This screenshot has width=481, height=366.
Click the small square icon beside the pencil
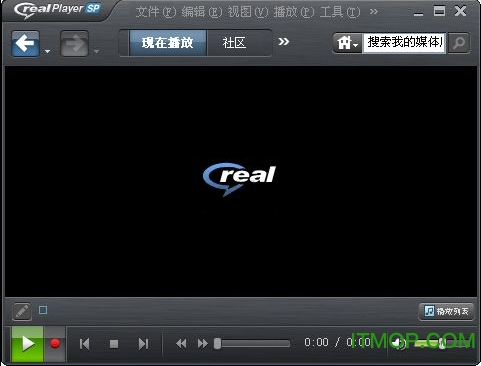(x=43, y=310)
